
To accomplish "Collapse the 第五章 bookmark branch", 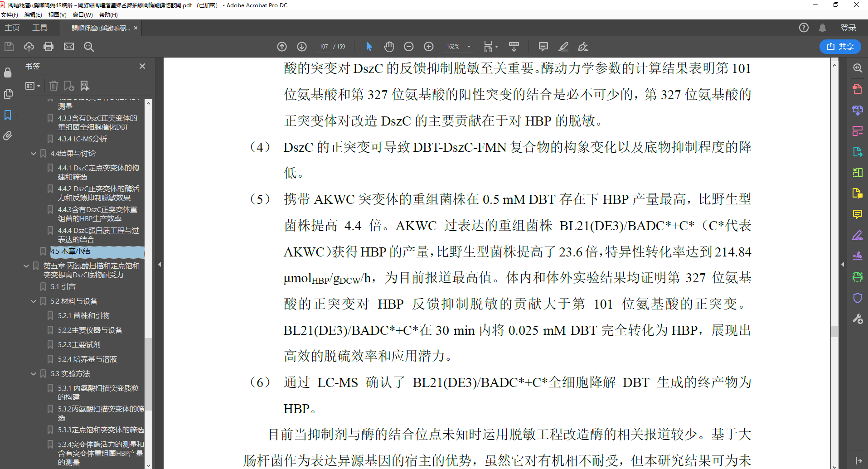I will click(x=26, y=266).
